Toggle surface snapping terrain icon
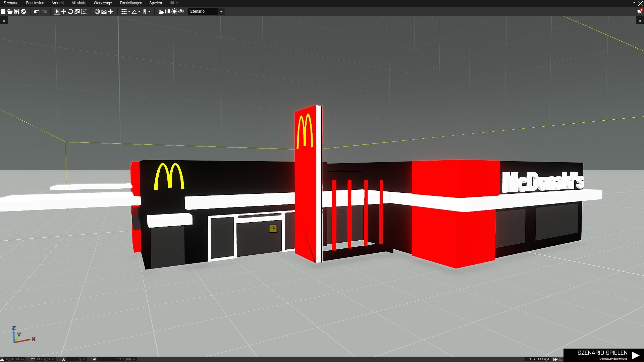The width and height of the screenshot is (644, 362). coord(104,11)
